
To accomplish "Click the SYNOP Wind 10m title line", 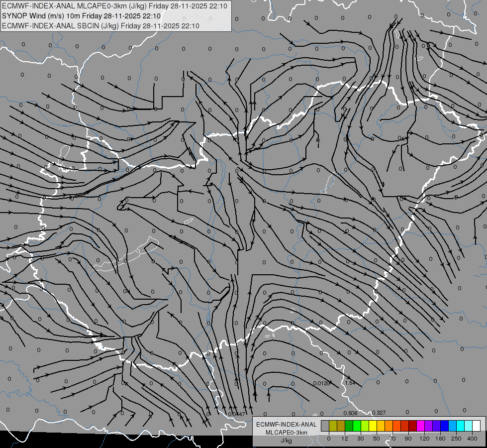I will pyautogui.click(x=82, y=16).
